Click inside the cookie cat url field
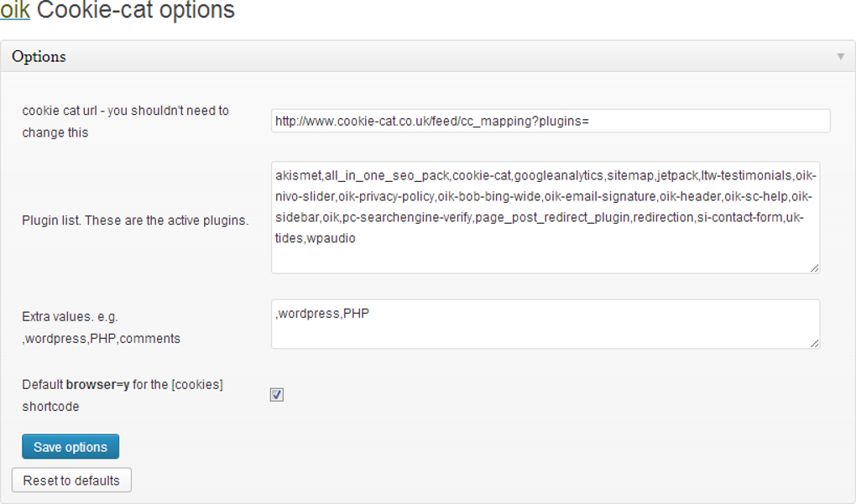856x504 pixels. pyautogui.click(x=551, y=121)
